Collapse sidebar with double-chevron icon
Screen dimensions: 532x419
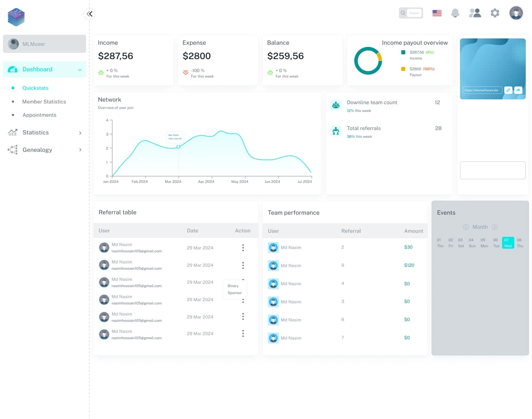(x=90, y=14)
